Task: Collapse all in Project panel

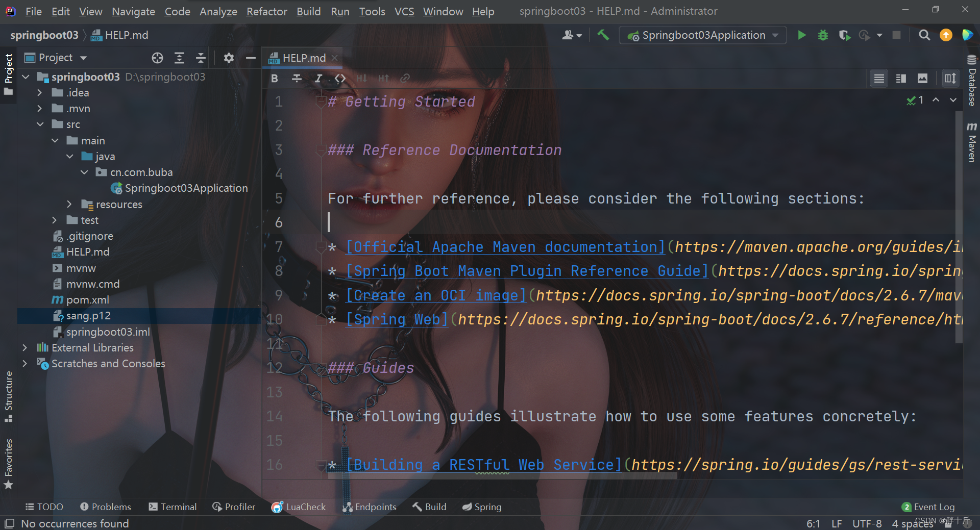Action: pyautogui.click(x=201, y=58)
